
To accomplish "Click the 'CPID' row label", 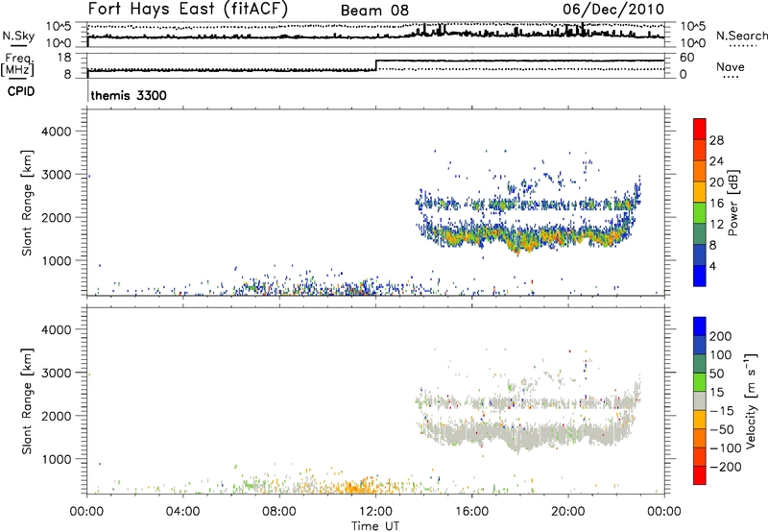I will coord(21,91).
